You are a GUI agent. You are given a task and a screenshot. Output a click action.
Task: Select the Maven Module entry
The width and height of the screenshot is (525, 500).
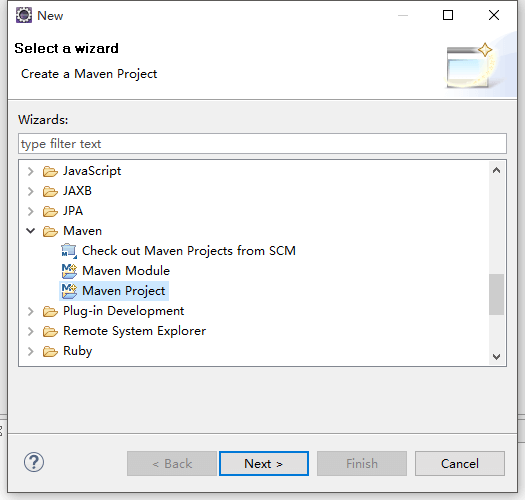(126, 271)
